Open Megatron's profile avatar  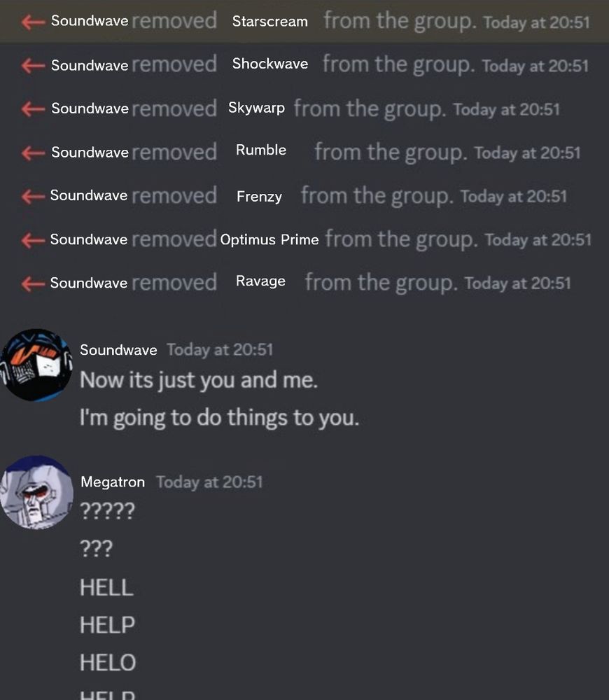coord(36,492)
